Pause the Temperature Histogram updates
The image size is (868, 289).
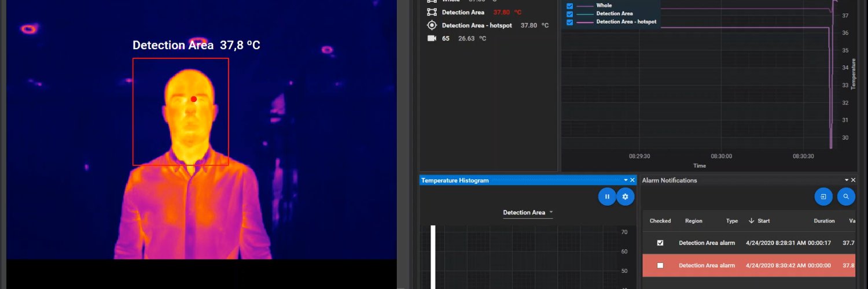click(x=607, y=197)
